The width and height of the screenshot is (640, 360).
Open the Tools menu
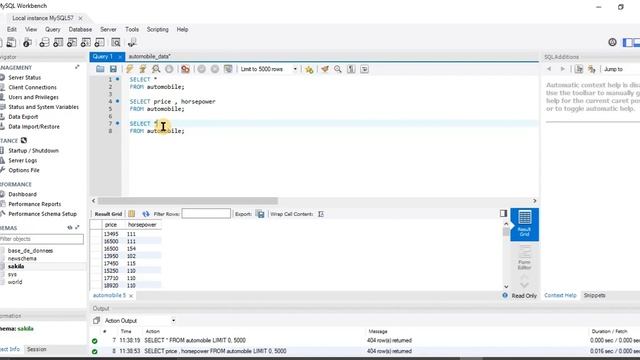click(x=132, y=29)
